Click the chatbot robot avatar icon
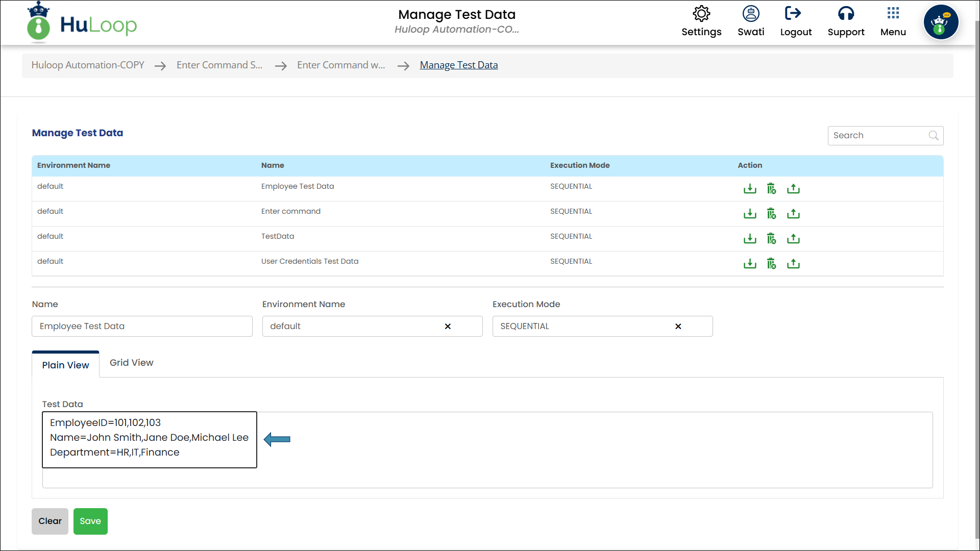Image resolution: width=980 pixels, height=551 pixels. pos(941,22)
